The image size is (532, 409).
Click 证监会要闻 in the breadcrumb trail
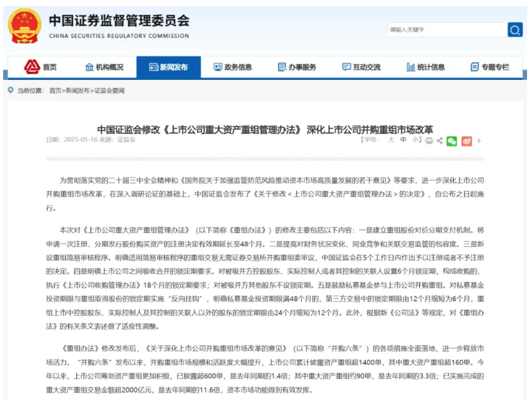(x=110, y=90)
